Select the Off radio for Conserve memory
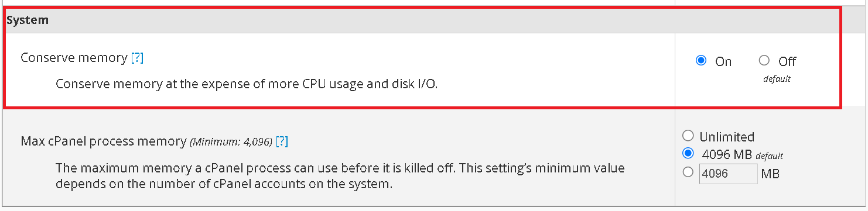The image size is (868, 211). click(x=764, y=61)
